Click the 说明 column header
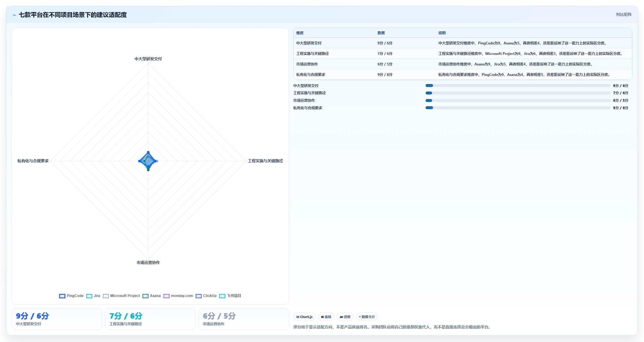This screenshot has height=342, width=644. pyautogui.click(x=442, y=33)
